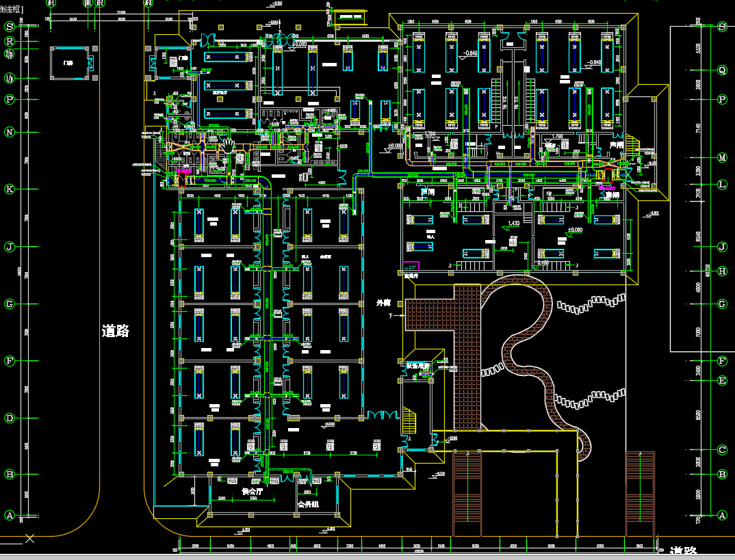735x560 pixels.
Task: Click the 设备用房 room label
Action: (x=417, y=366)
